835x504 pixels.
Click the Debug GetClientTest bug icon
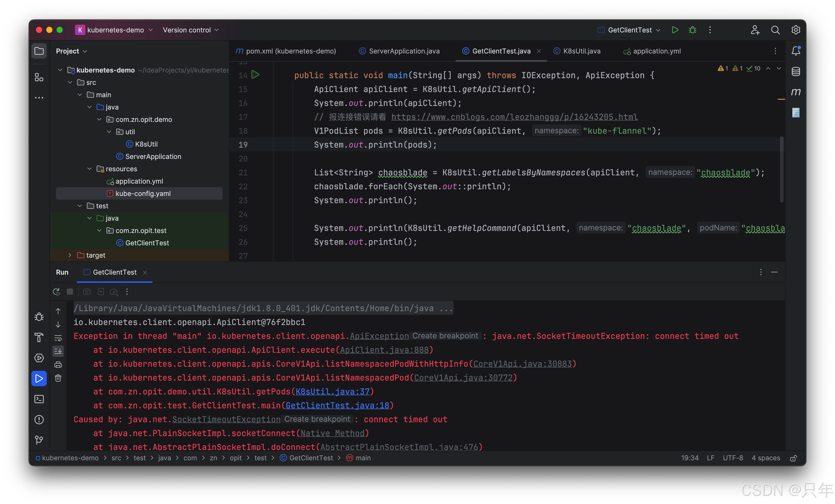(x=692, y=30)
